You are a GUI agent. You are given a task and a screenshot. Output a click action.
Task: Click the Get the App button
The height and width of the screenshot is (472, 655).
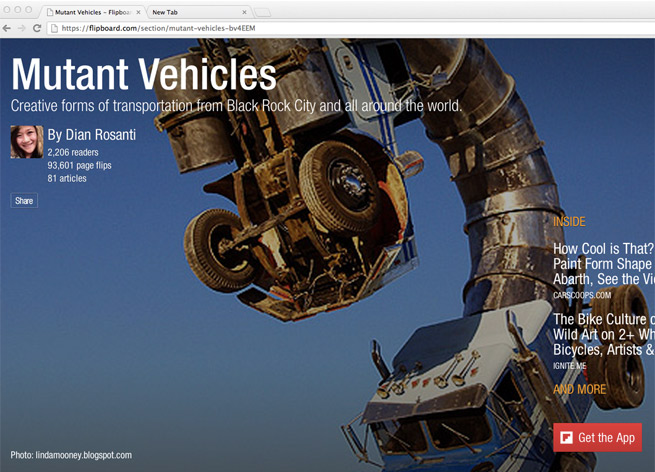pos(597,437)
